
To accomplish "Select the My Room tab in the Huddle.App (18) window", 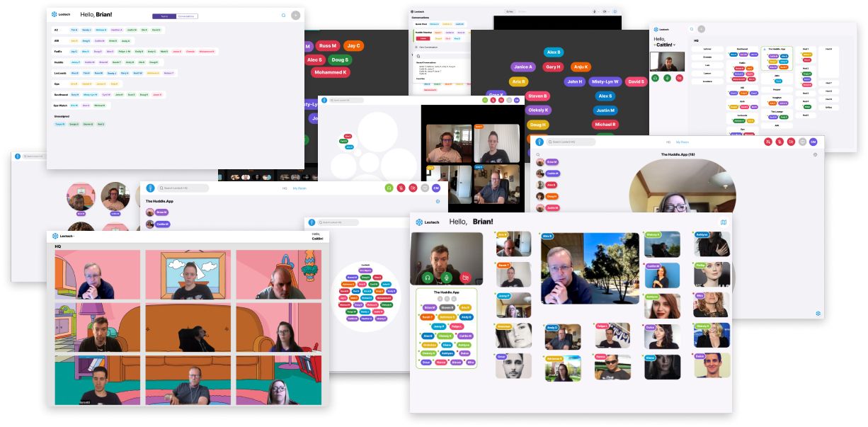I will pyautogui.click(x=682, y=142).
